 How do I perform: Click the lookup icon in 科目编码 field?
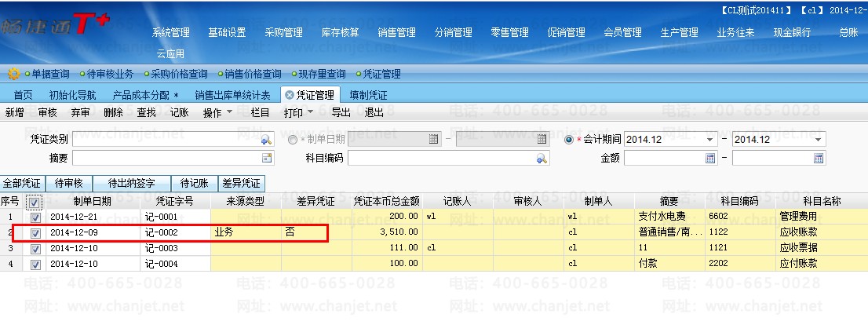(542, 159)
